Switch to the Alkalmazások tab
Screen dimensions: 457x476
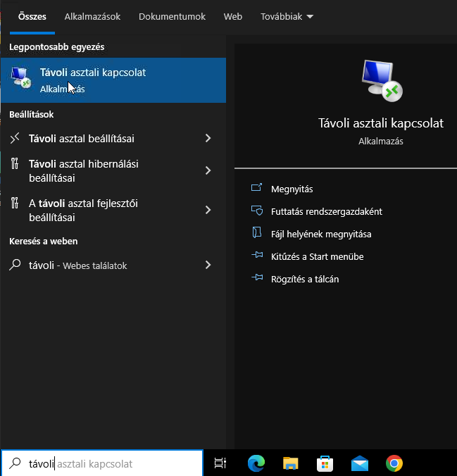point(92,15)
